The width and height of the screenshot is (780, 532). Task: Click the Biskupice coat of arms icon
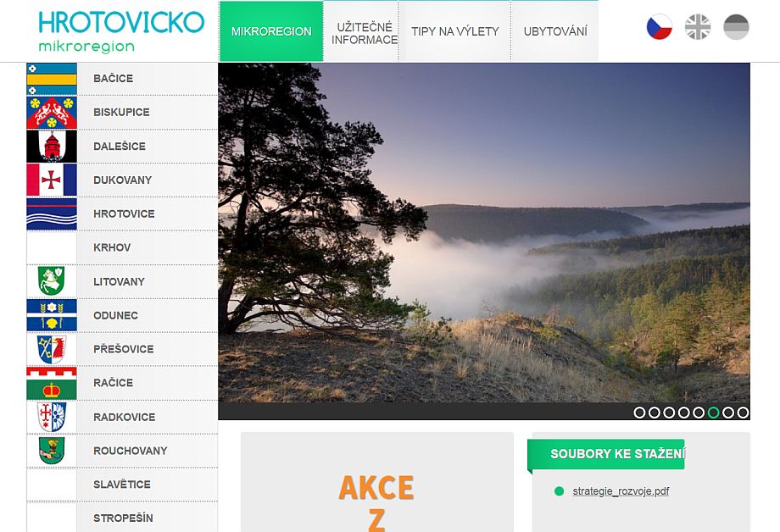click(x=52, y=113)
